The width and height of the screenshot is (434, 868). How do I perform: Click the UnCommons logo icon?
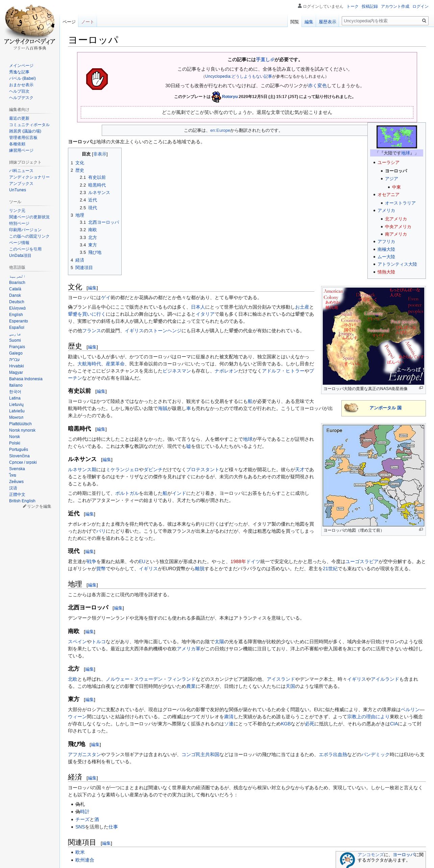[x=347, y=860]
